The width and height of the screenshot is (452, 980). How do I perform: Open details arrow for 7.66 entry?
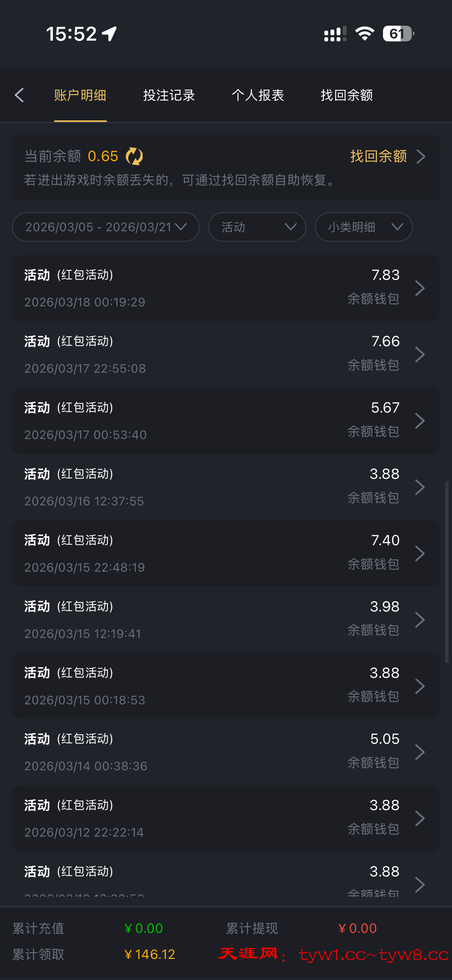(420, 355)
